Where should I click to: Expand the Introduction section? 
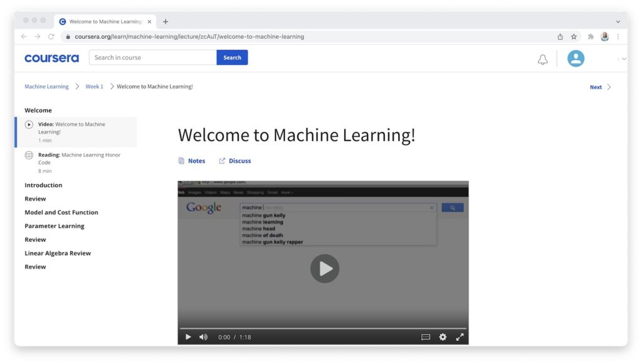[43, 185]
